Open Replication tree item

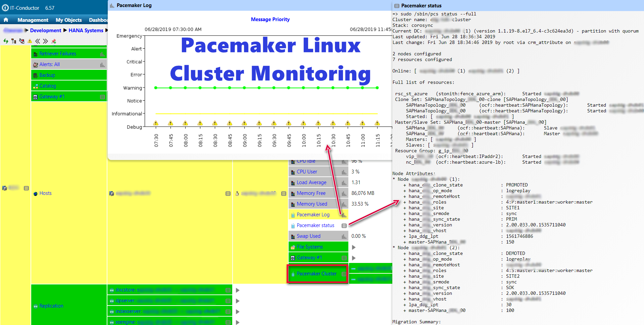click(51, 306)
